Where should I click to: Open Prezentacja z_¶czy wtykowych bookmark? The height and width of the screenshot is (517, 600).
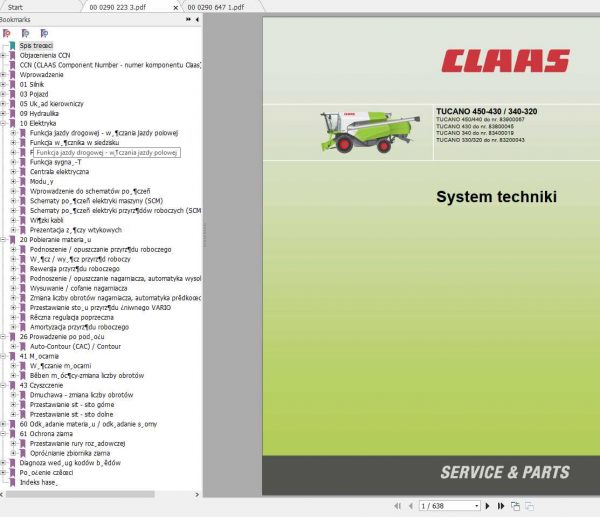[76, 230]
